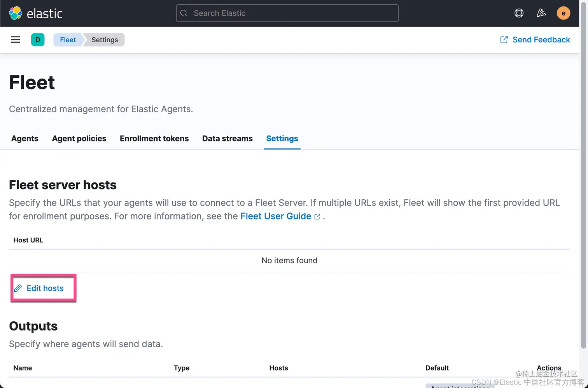Open the Enrollment tokens tab
Screen dimensions: 588x388
[x=154, y=139]
